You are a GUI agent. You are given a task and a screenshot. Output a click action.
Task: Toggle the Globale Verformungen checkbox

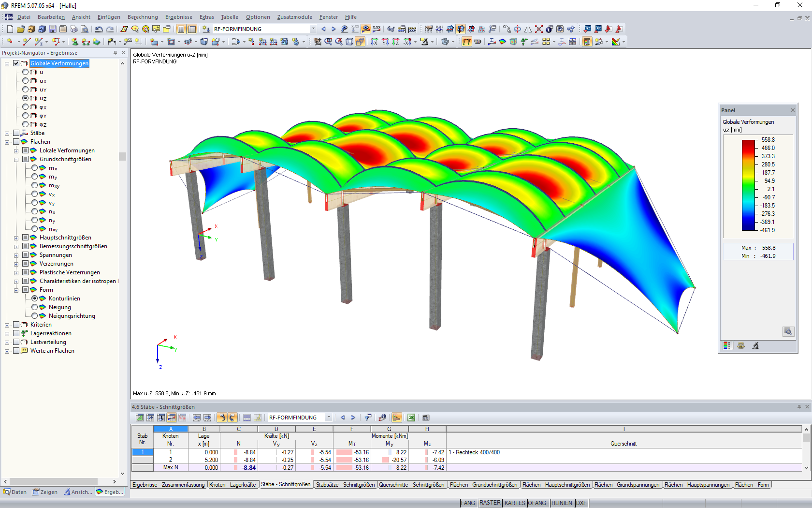point(16,63)
